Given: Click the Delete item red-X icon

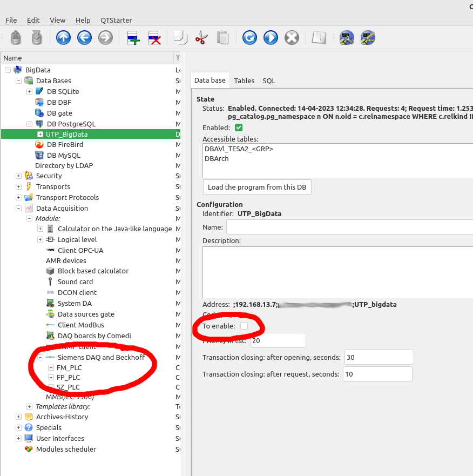Looking at the screenshot, I should point(154,38).
